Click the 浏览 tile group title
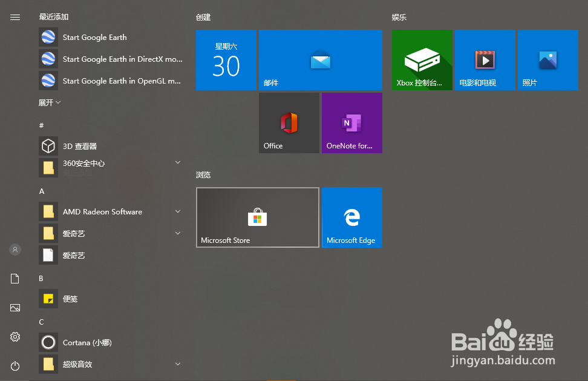This screenshot has width=588, height=381. tap(203, 175)
